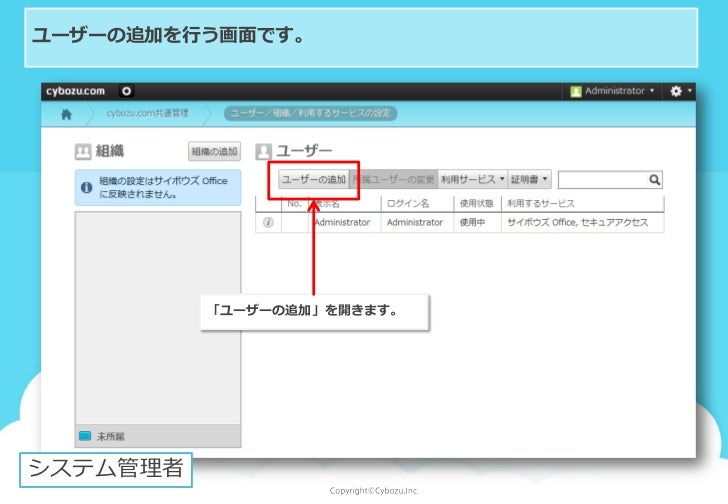Click the blue info icon in organization notice
The width and height of the screenshot is (728, 504).
(x=86, y=187)
